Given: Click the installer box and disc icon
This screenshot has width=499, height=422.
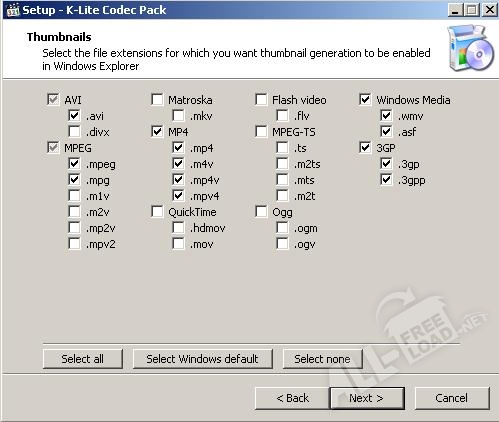Looking at the screenshot, I should pos(471,49).
